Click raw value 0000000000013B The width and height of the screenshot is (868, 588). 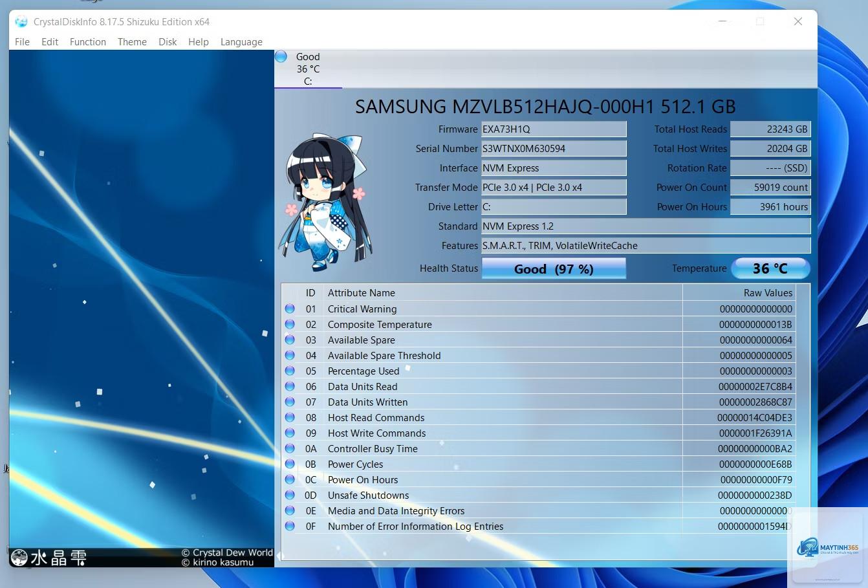pyautogui.click(x=755, y=325)
